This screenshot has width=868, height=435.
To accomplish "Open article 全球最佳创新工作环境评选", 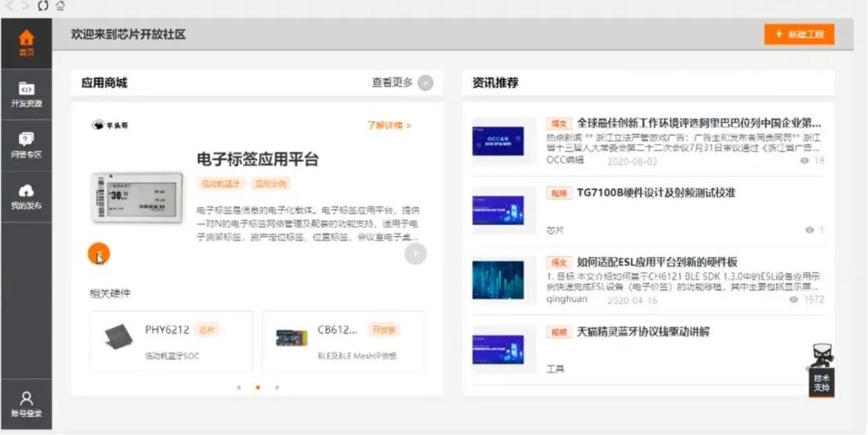I will pyautogui.click(x=699, y=123).
